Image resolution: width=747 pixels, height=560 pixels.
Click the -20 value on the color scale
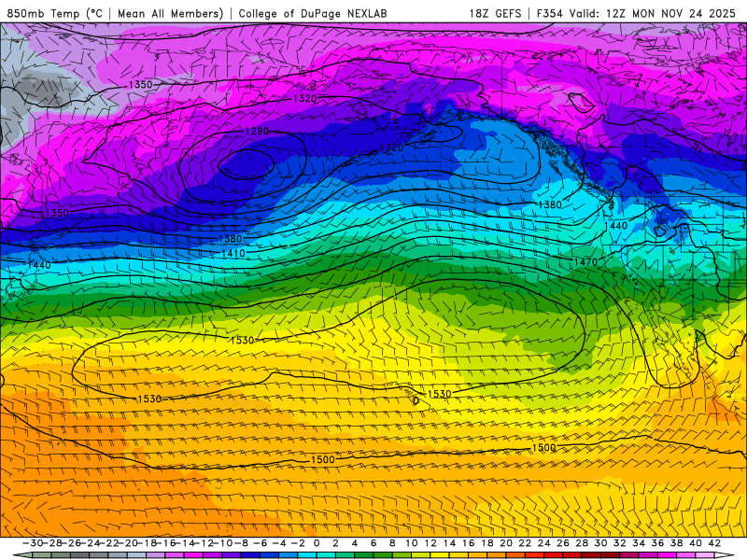(127, 543)
